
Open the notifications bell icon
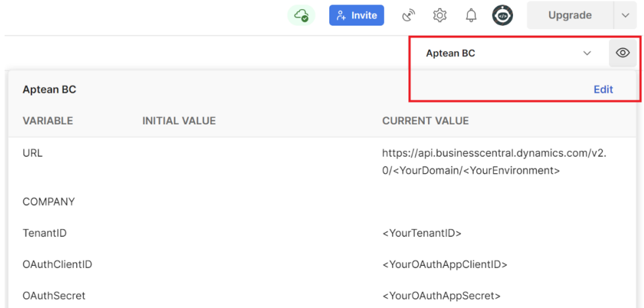[471, 15]
